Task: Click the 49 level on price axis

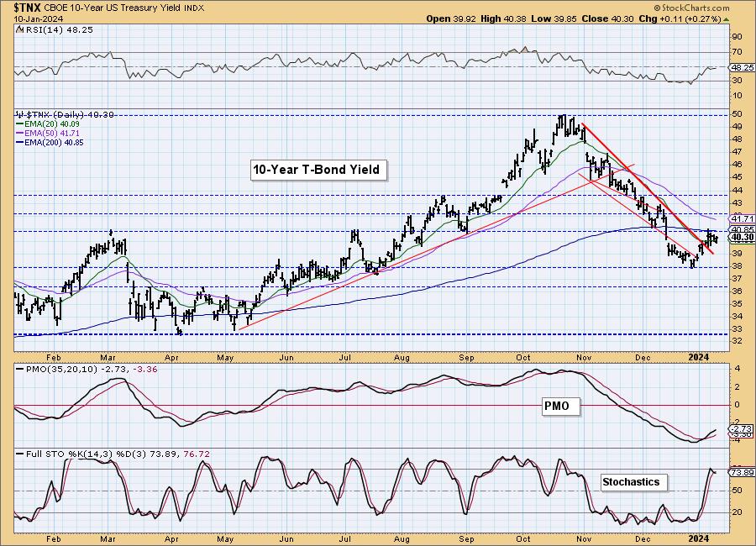Action: [x=737, y=126]
